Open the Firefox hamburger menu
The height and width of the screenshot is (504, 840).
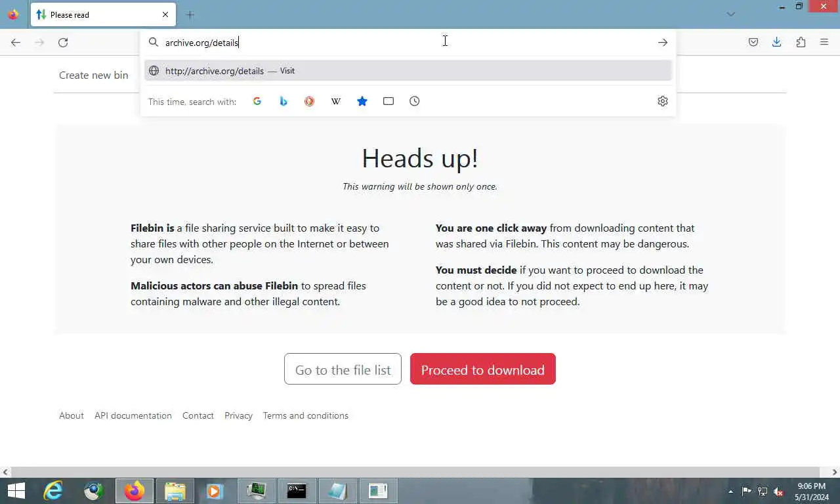click(824, 42)
